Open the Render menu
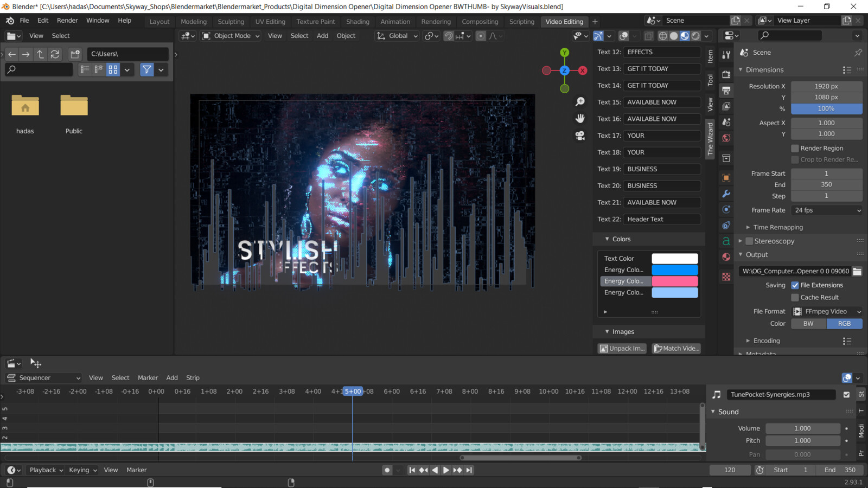 pyautogui.click(x=67, y=20)
